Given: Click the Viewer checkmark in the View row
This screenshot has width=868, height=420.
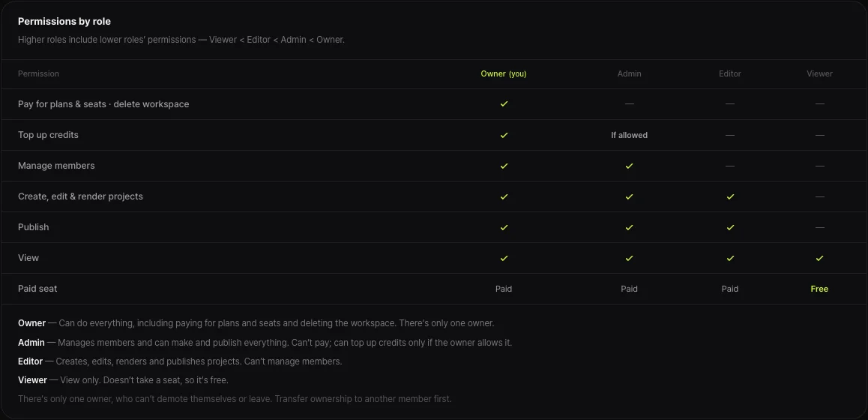Looking at the screenshot, I should pos(820,258).
